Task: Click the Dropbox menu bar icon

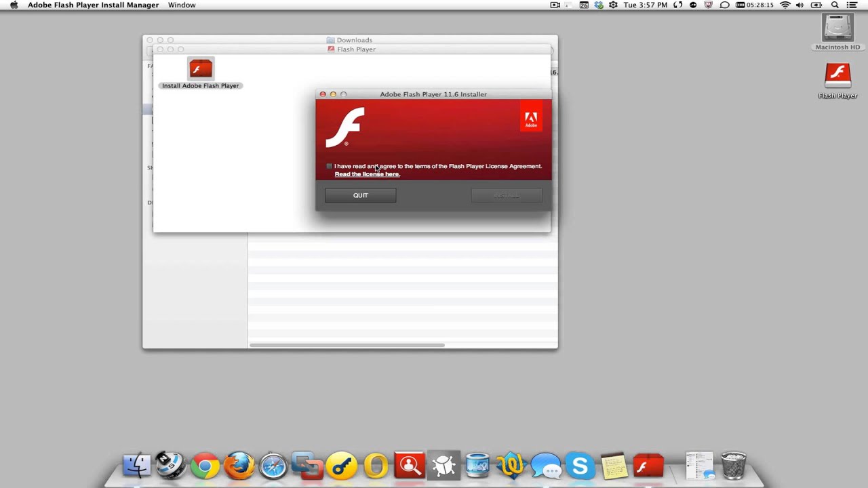Action: 599,5
